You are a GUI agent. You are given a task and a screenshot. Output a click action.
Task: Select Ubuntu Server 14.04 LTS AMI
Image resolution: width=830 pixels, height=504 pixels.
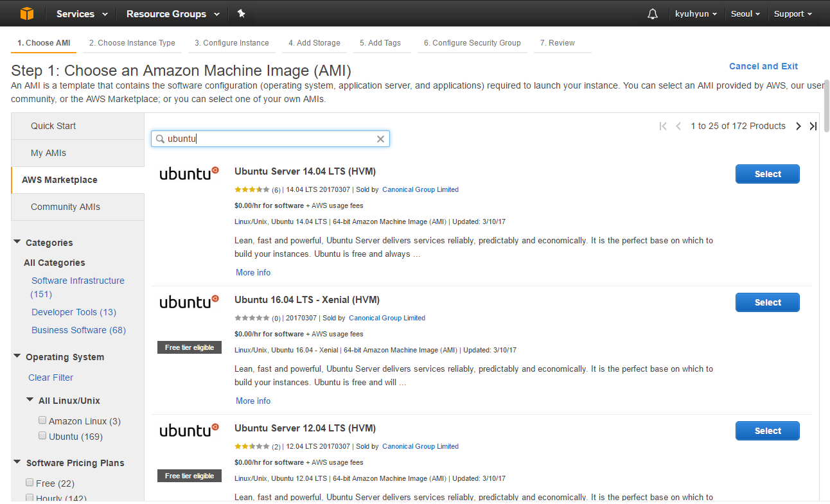tap(768, 174)
